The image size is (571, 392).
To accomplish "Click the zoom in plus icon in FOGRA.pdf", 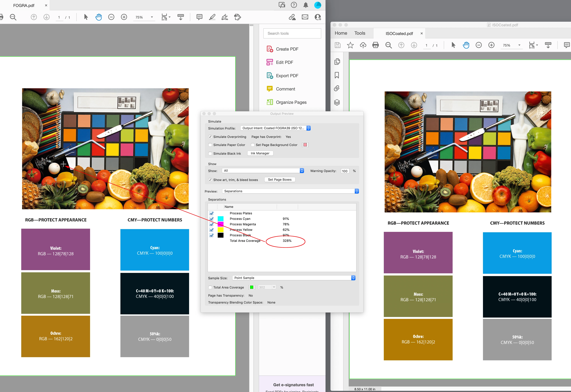I will (x=124, y=17).
